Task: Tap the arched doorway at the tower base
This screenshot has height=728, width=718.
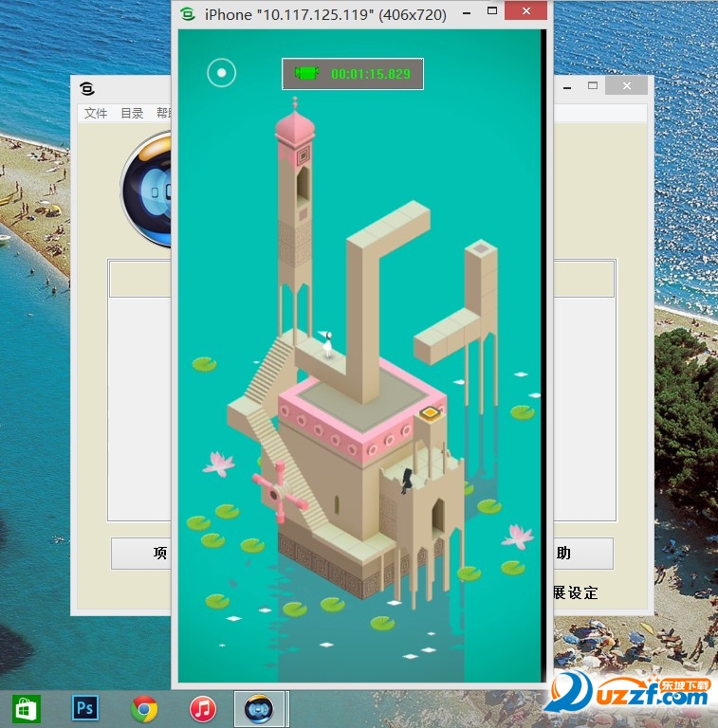Action: coord(438,516)
